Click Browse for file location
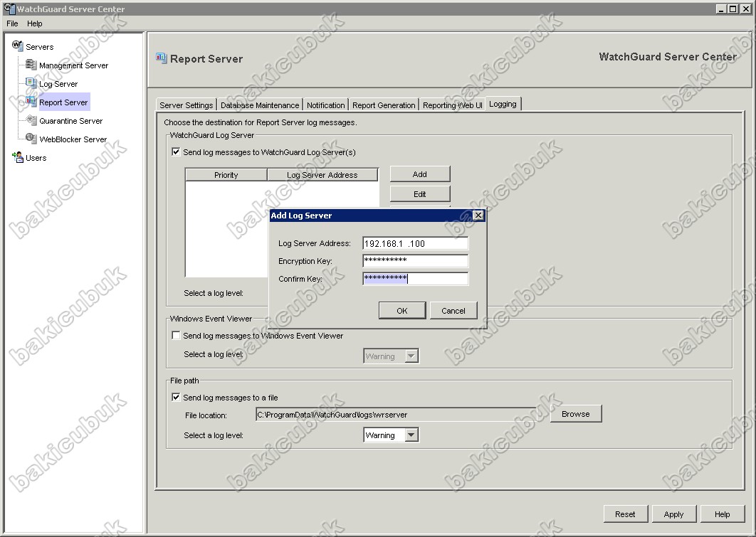The image size is (756, 537). 576,414
